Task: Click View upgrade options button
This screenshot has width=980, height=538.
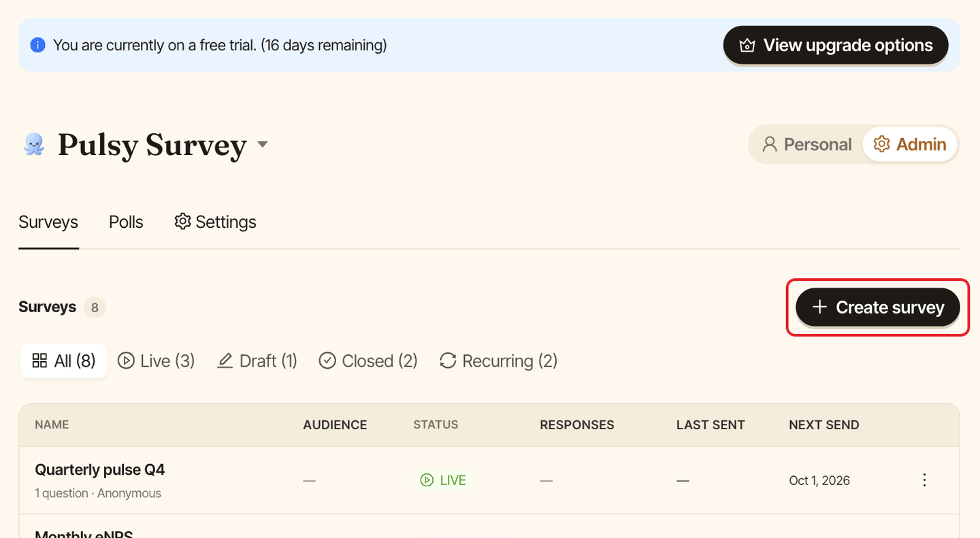Action: point(836,46)
